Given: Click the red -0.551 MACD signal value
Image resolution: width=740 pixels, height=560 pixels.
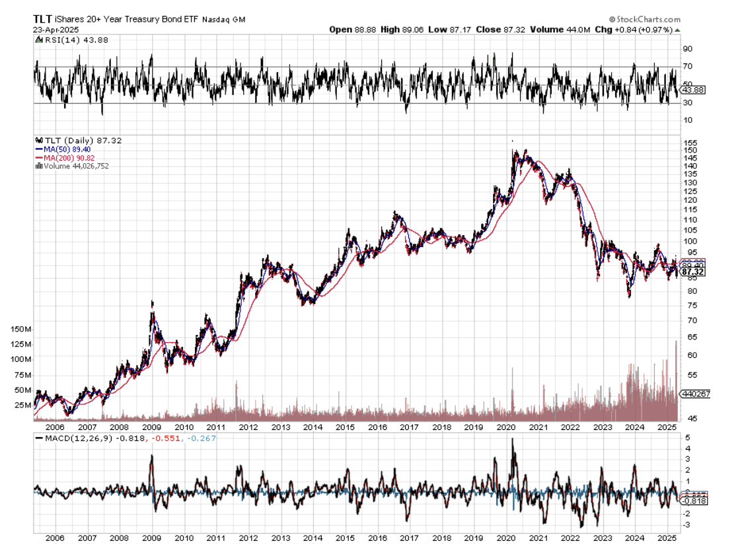Looking at the screenshot, I should coord(166,438).
